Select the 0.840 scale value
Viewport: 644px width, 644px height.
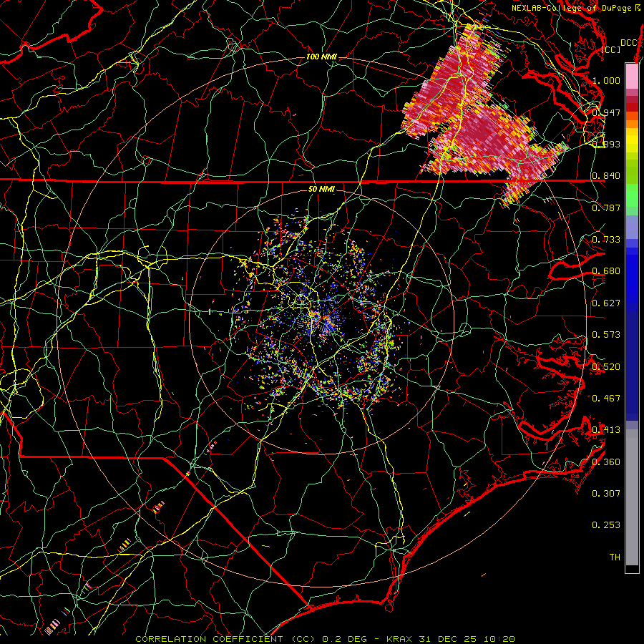tap(606, 176)
